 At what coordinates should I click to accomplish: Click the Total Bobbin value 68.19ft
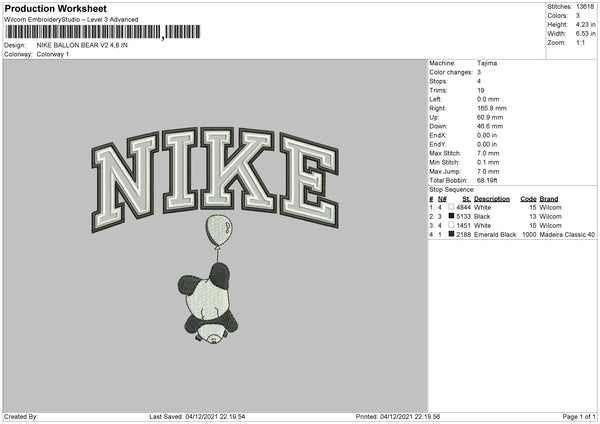click(487, 181)
